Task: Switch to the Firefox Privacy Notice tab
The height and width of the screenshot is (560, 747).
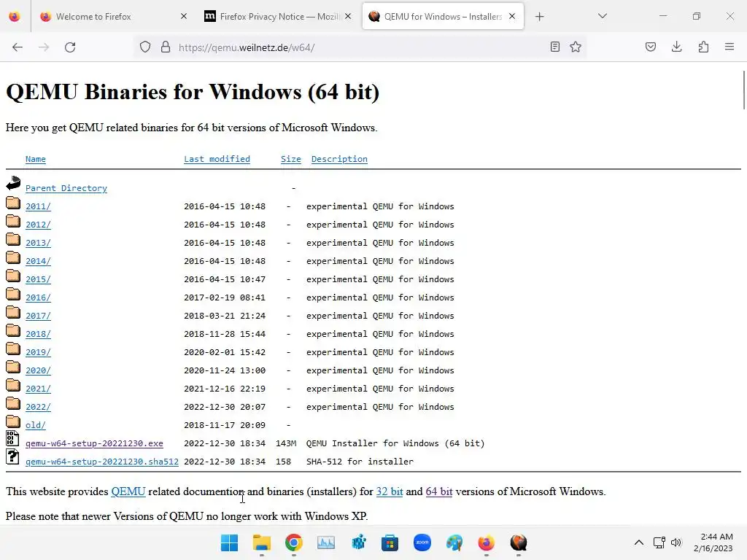Action: point(279,16)
